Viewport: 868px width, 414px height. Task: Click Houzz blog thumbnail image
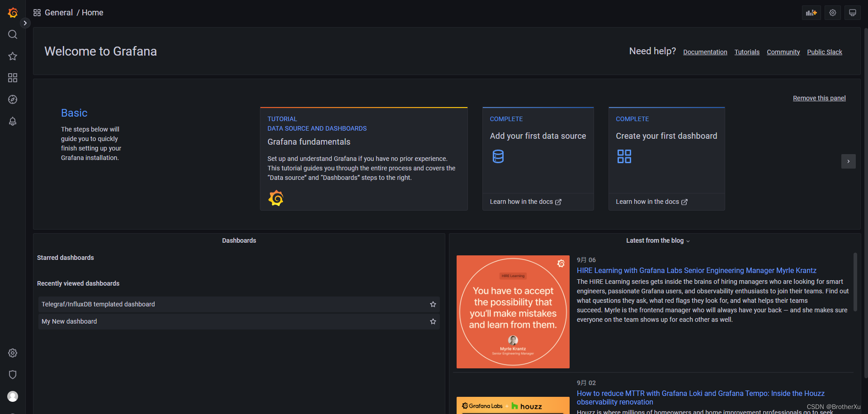click(513, 405)
